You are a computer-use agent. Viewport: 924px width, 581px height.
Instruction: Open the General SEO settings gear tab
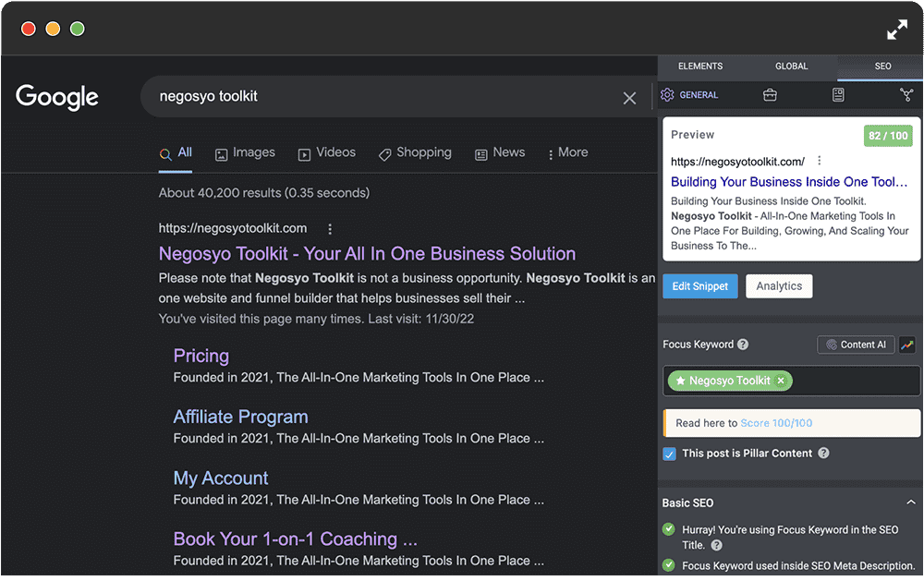click(689, 95)
